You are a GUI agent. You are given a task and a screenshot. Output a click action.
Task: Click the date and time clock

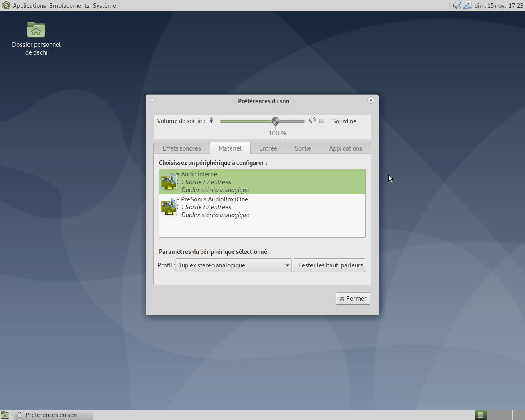tap(499, 6)
